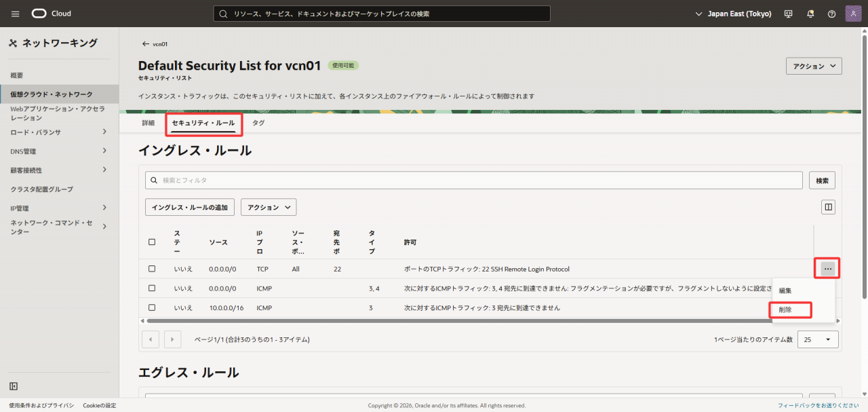This screenshot has height=412, width=868.
Task: Click イングレス・ルールの追加 button
Action: tap(190, 207)
